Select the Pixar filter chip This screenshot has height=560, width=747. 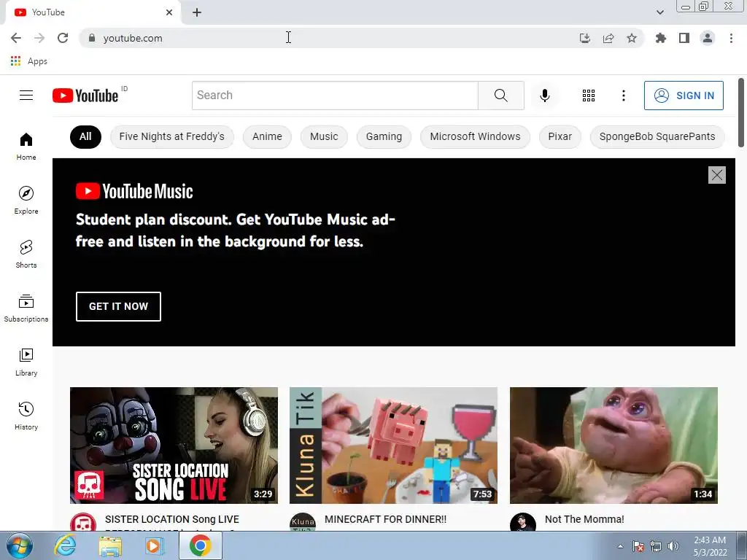click(560, 136)
